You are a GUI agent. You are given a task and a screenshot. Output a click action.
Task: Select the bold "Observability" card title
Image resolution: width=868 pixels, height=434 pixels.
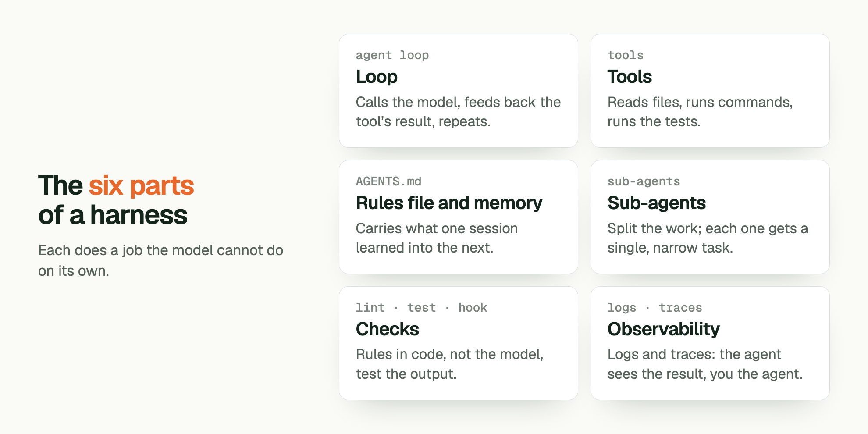click(664, 329)
